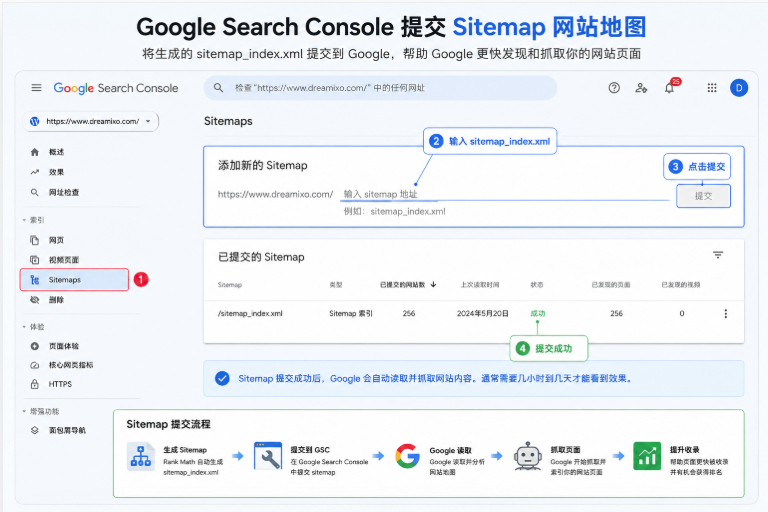The height and width of the screenshot is (512, 768).
Task: Click the 2024年5月20日 date cell
Action: click(482, 314)
